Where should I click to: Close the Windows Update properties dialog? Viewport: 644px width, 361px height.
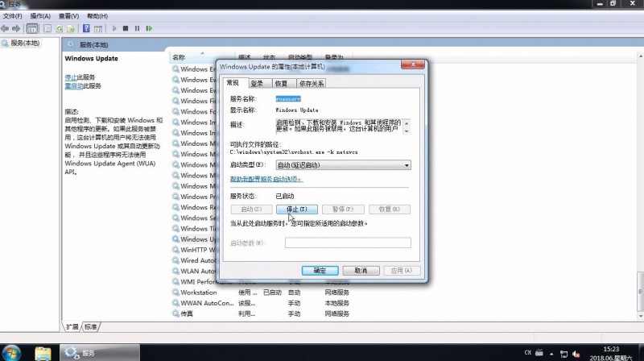412,64
